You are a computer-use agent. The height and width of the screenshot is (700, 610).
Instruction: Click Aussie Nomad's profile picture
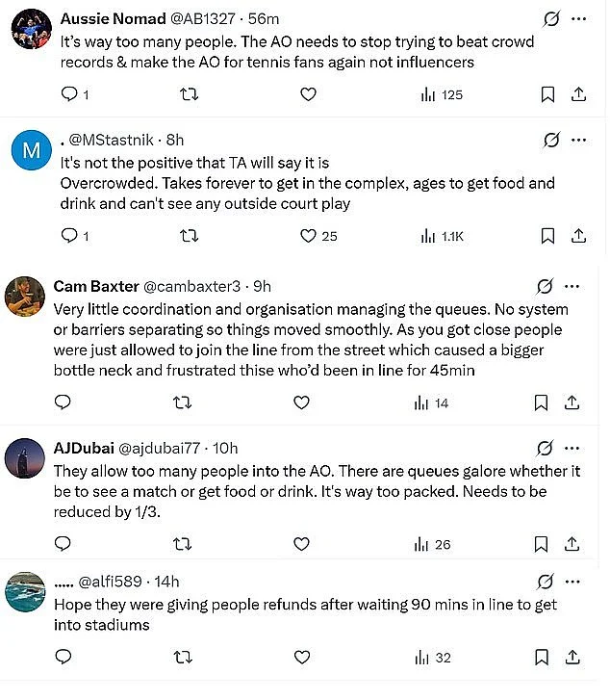click(x=30, y=30)
